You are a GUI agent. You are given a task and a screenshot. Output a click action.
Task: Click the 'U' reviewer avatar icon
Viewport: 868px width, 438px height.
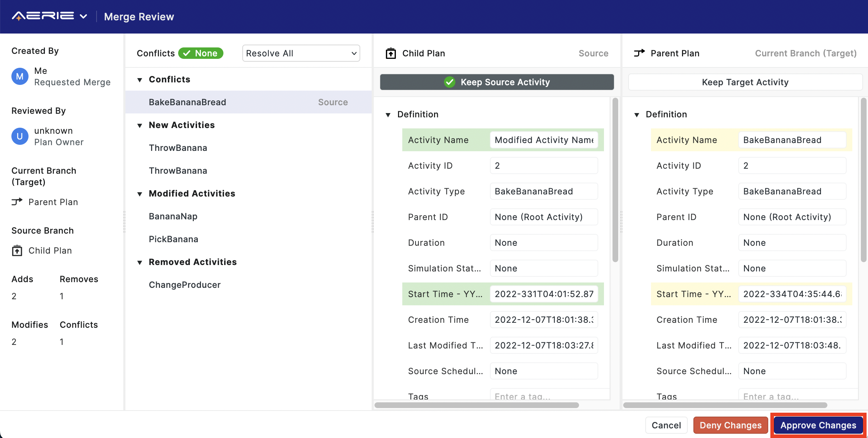[x=20, y=136]
